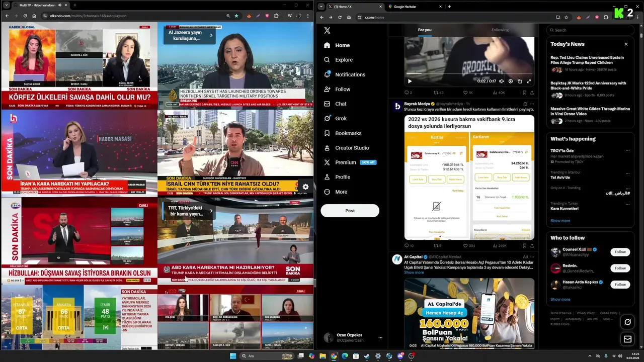Open Premium with 50% off badge
This screenshot has width=644, height=362.
(350, 162)
